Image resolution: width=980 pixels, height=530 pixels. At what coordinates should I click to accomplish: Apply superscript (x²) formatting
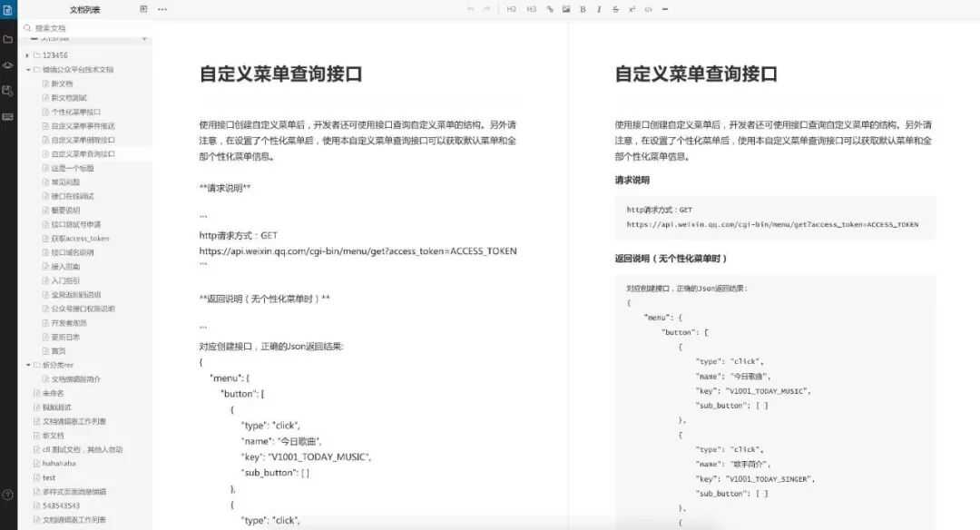[632, 9]
